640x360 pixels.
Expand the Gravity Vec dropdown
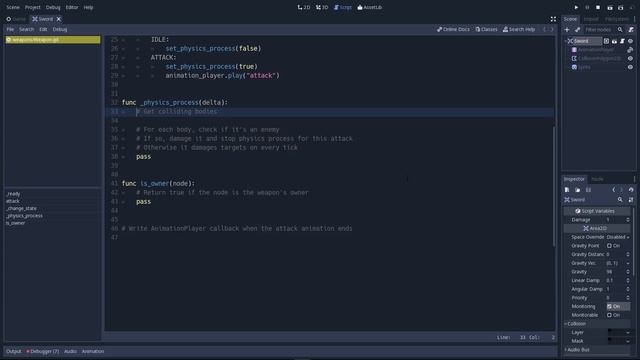click(x=628, y=263)
